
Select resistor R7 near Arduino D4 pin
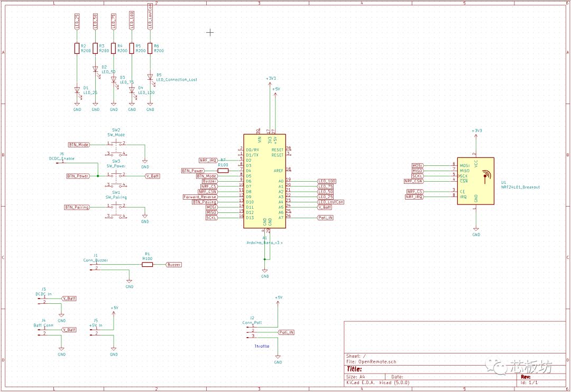(223, 170)
